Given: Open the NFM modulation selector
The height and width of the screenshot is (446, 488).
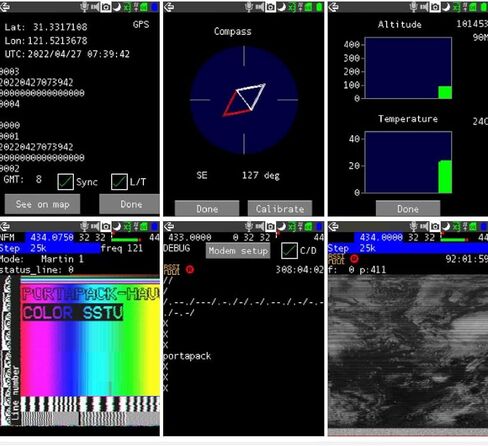Looking at the screenshot, I should click(7, 237).
